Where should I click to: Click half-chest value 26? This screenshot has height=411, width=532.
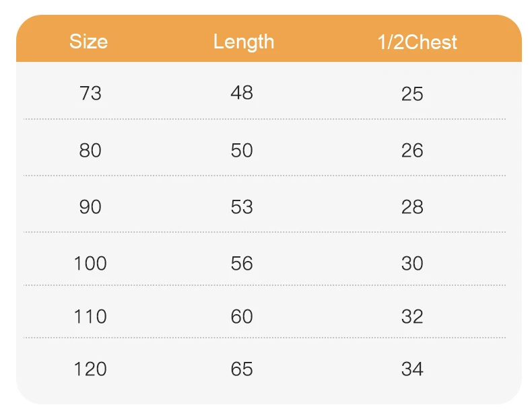pos(412,150)
